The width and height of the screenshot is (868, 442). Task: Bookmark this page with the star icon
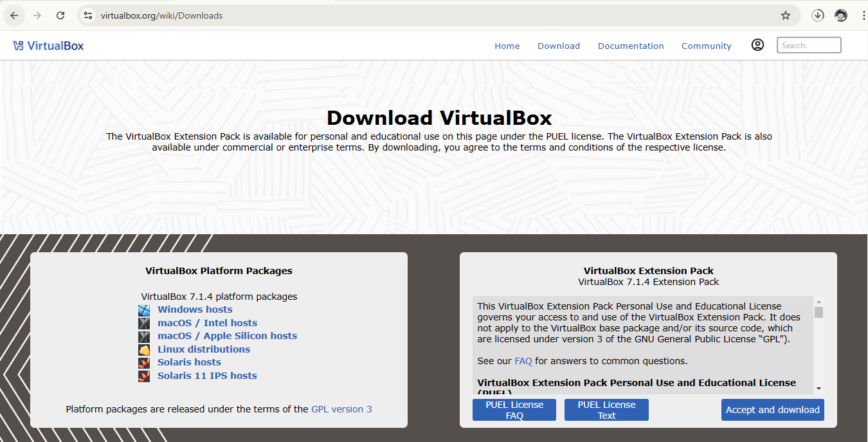point(785,15)
